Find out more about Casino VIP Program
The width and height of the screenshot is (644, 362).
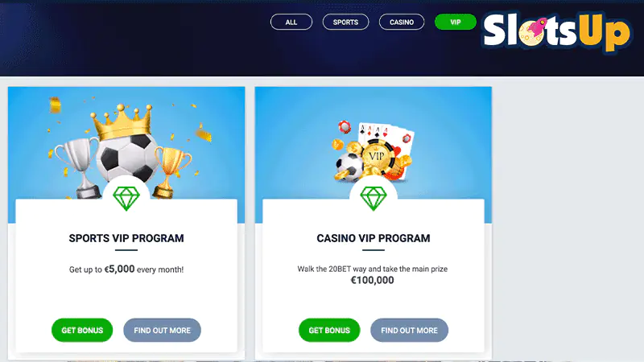410,330
